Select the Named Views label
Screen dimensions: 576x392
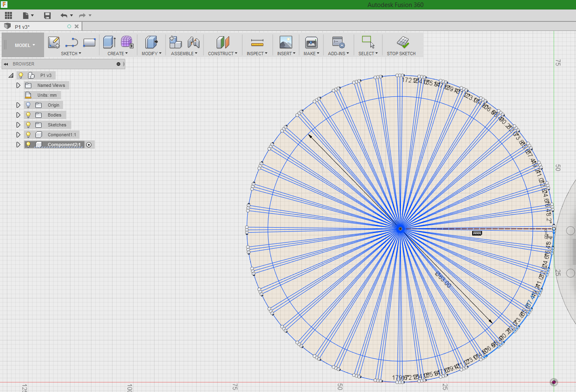[51, 85]
